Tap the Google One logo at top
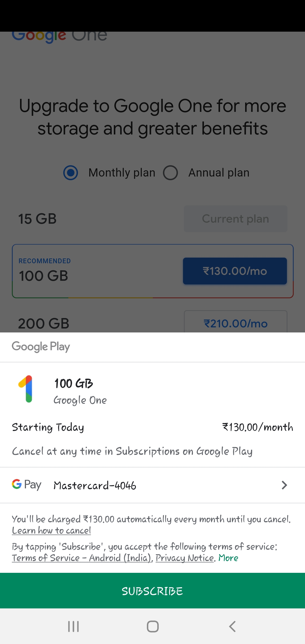 (59, 37)
